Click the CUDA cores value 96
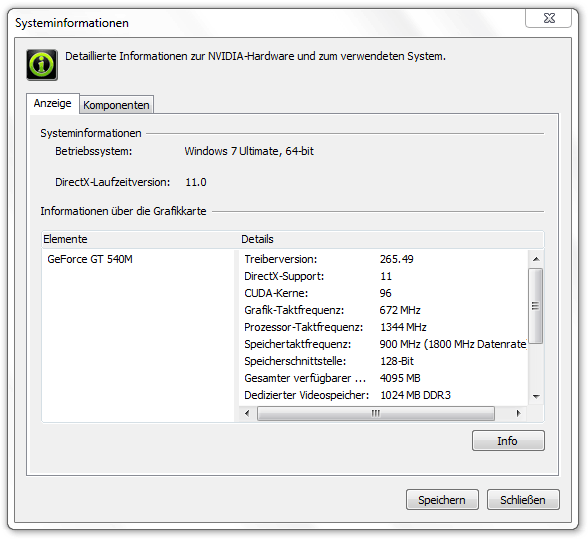The image size is (588, 539). (385, 293)
